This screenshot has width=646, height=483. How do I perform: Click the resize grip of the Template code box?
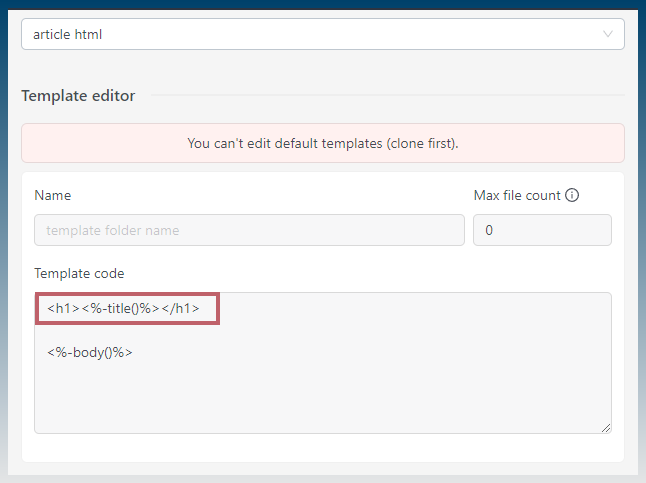(x=606, y=428)
